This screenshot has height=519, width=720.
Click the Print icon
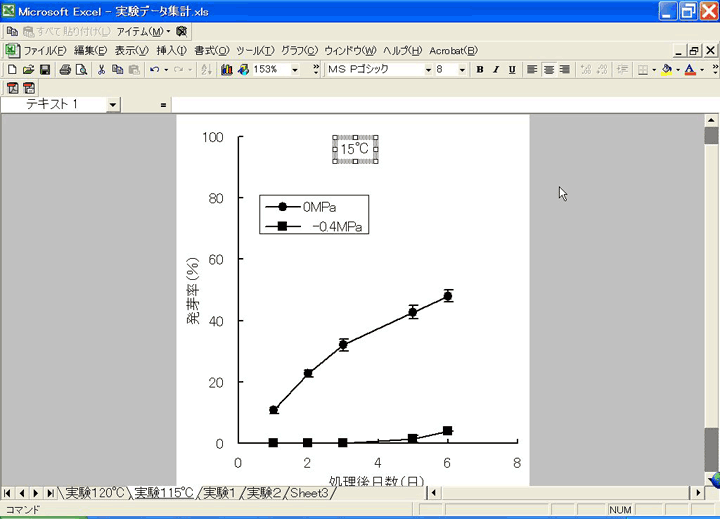pos(65,70)
